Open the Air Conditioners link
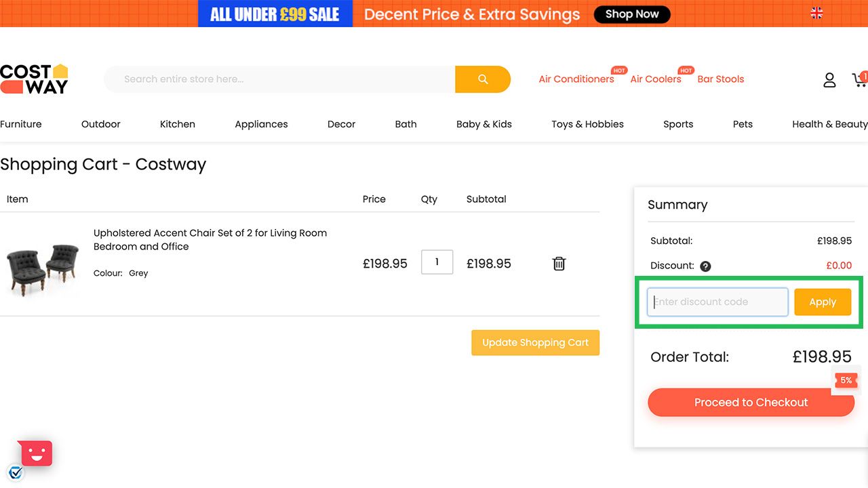 [x=576, y=79]
